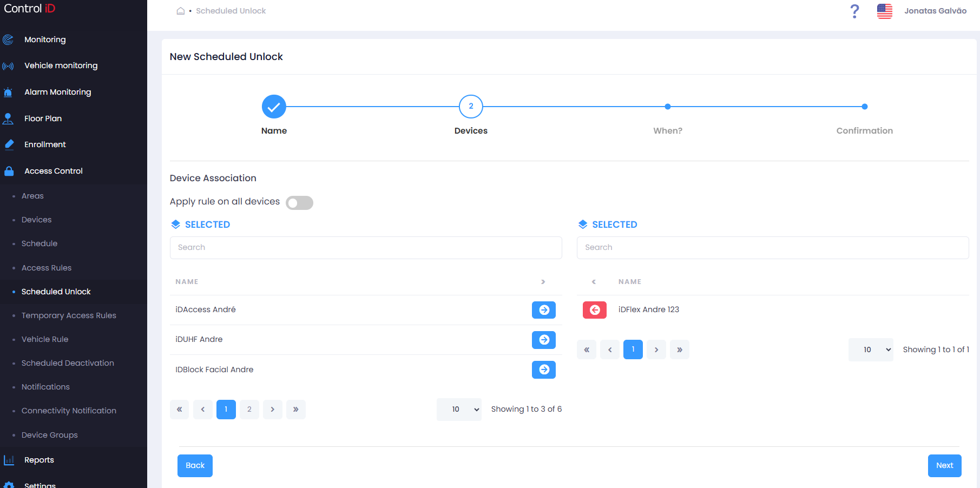
Task: Open Notifications submenu item
Action: click(45, 387)
